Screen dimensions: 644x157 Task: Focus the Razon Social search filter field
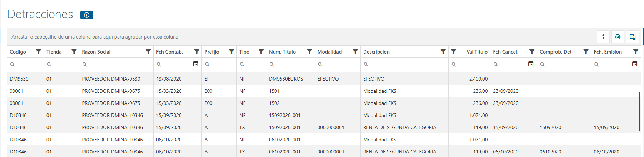tap(118, 64)
